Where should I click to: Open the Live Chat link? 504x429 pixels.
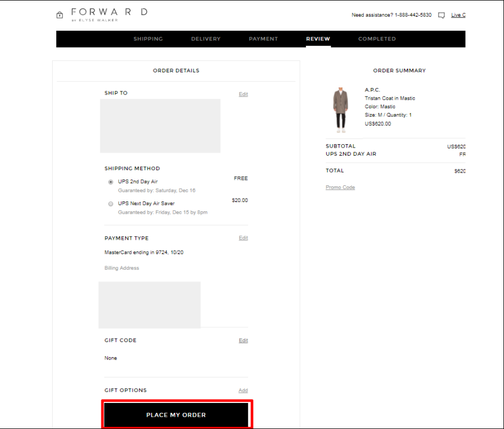tap(458, 15)
